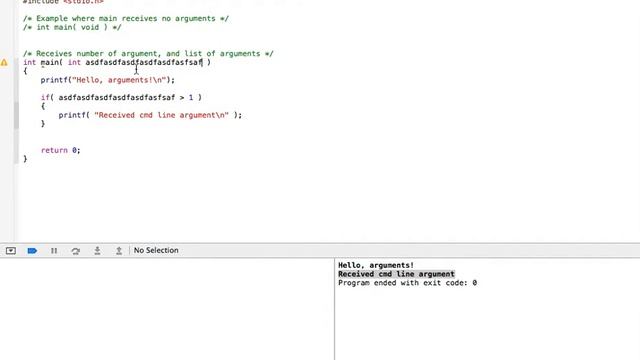Click 'Program ended with exit code: 0'
Image resolution: width=640 pixels, height=360 pixels.
click(407, 283)
